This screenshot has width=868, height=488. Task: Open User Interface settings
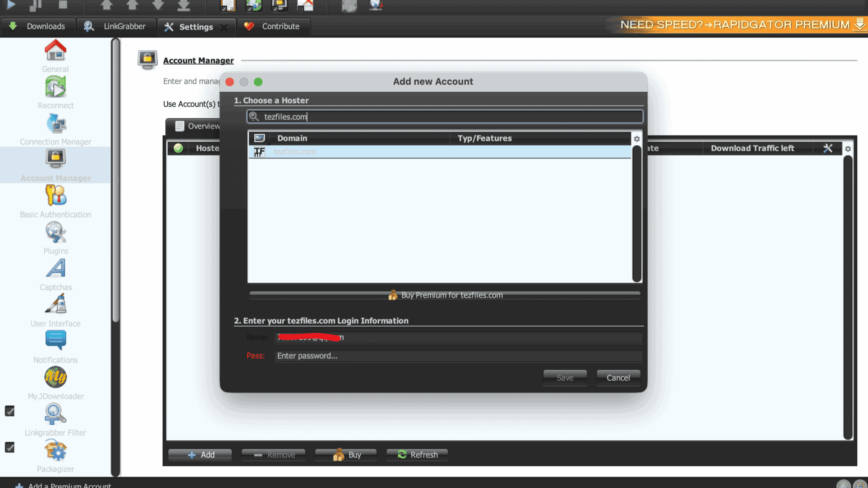click(56, 311)
